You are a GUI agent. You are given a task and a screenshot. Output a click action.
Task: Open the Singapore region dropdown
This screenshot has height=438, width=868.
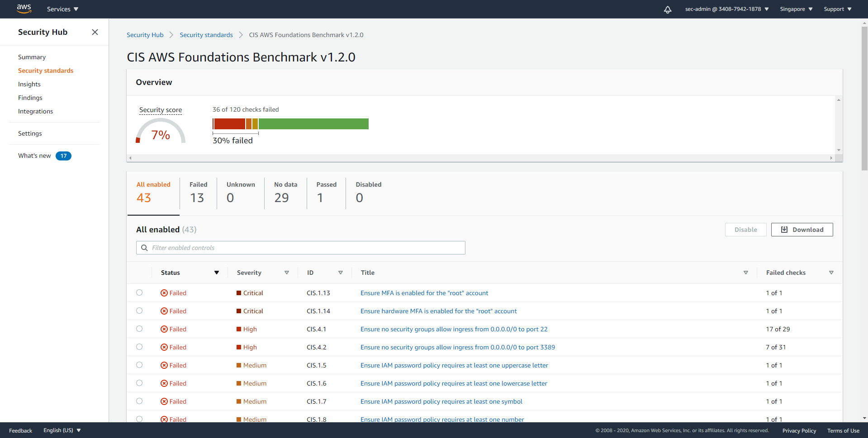click(796, 9)
